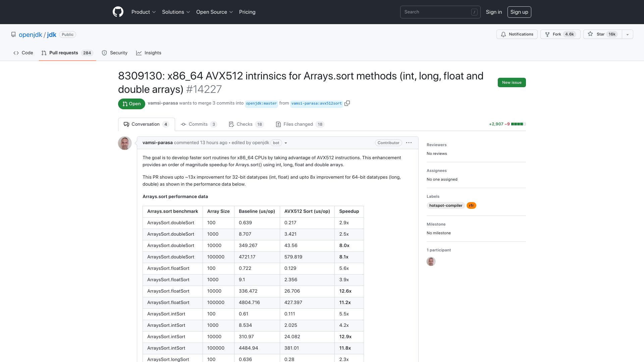Click the 4721.17 baseline cell
The image size is (644, 362).
(x=257, y=257)
